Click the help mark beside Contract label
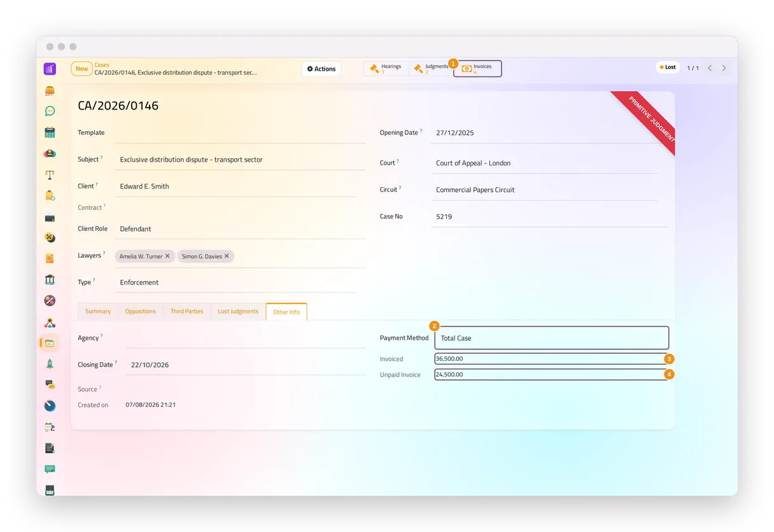The image size is (774, 532). click(104, 206)
